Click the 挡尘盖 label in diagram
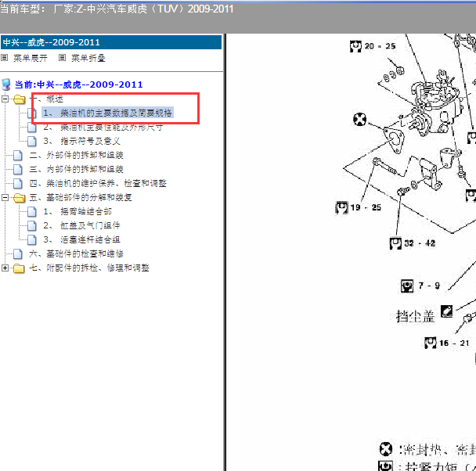This screenshot has width=476, height=471. (415, 316)
